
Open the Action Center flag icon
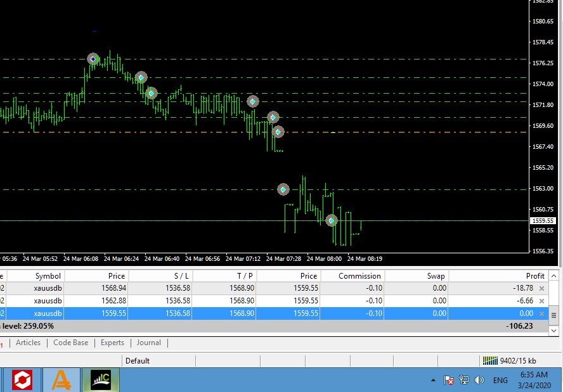(448, 380)
